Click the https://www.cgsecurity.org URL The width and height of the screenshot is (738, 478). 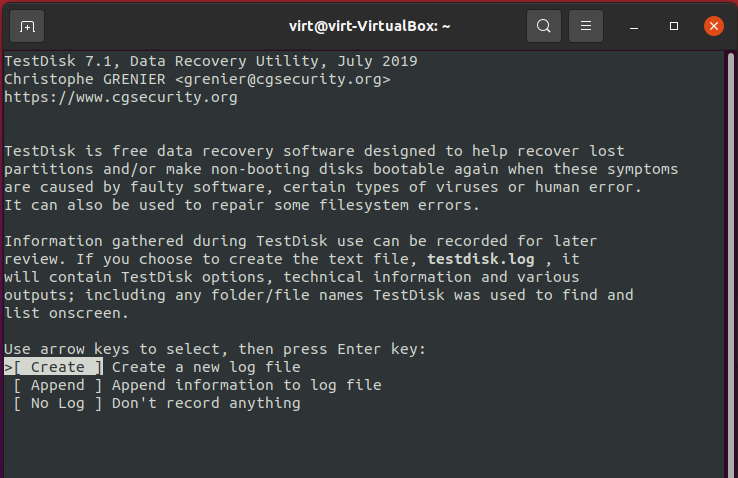(121, 97)
